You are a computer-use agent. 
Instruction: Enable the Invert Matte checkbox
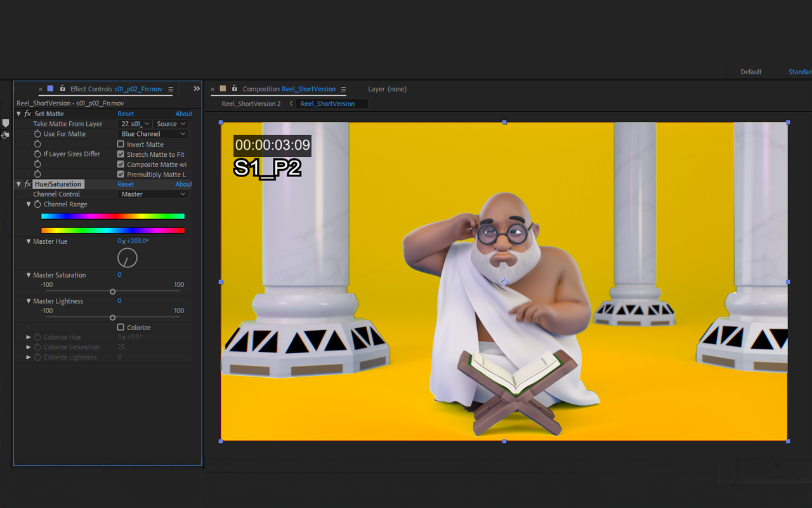tap(121, 144)
